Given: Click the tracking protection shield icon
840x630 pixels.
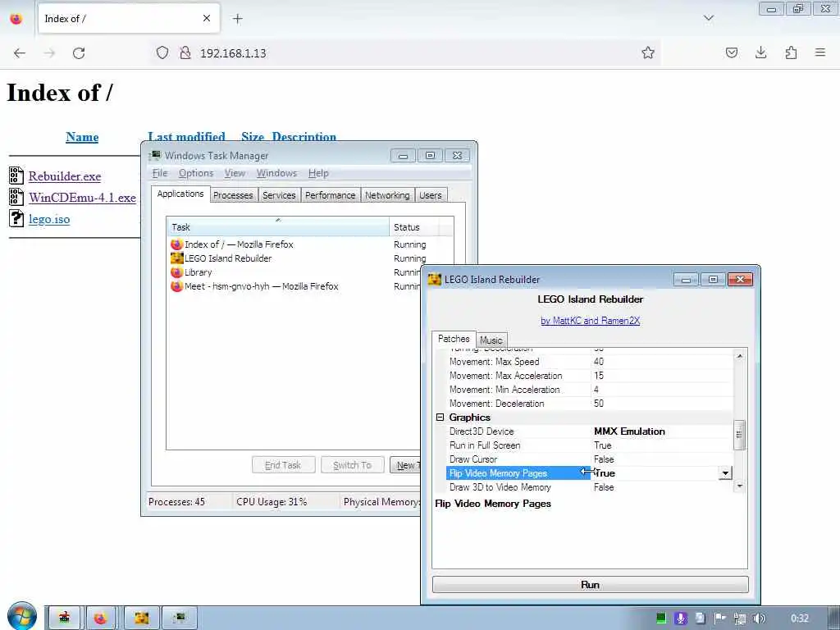Looking at the screenshot, I should (x=162, y=52).
